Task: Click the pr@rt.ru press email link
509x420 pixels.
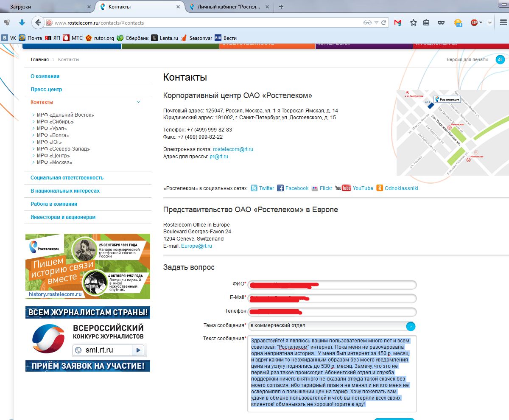Action: click(x=219, y=157)
